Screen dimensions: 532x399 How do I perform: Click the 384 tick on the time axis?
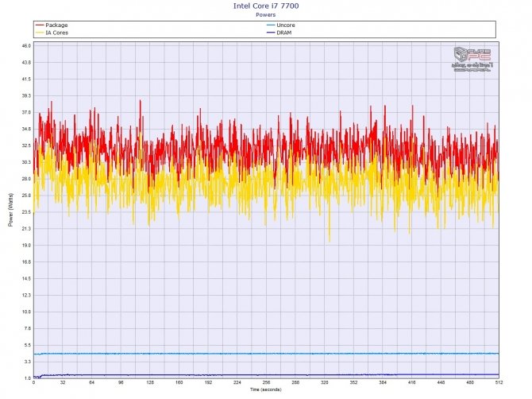point(383,382)
